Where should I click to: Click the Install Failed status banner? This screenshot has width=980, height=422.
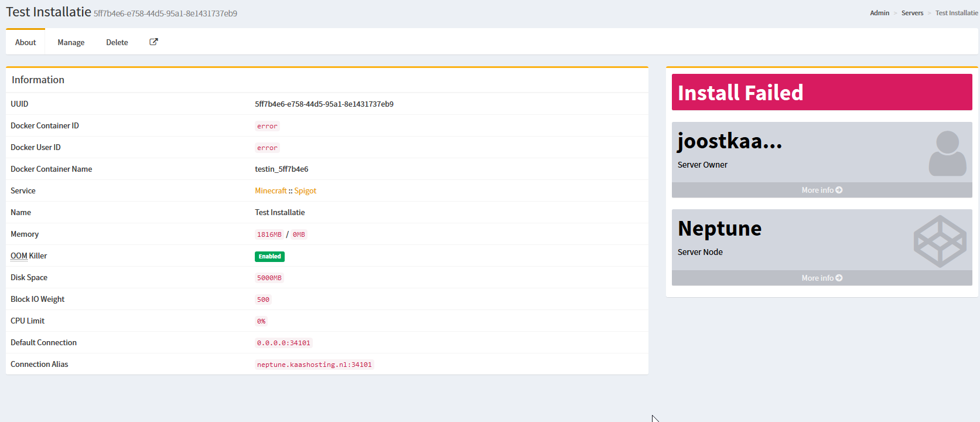(x=821, y=92)
